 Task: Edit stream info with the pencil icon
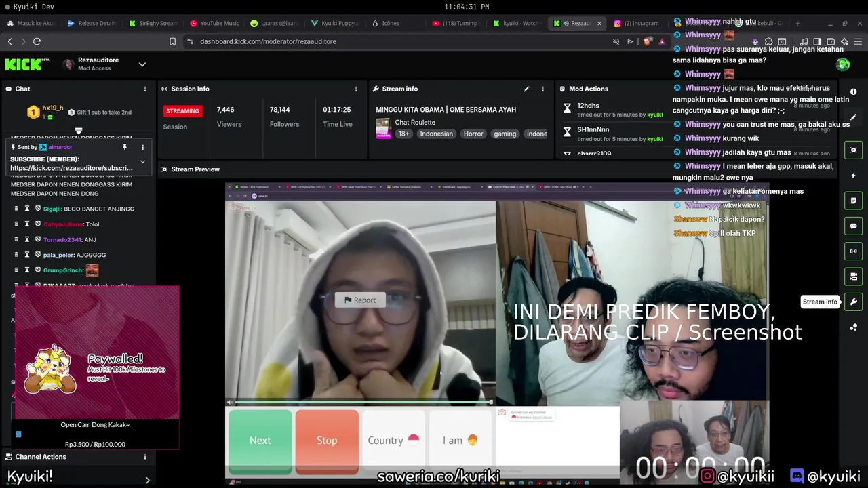click(x=526, y=89)
